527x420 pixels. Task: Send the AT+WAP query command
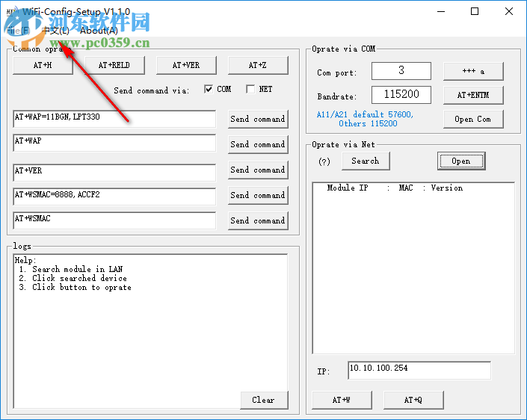pos(258,144)
